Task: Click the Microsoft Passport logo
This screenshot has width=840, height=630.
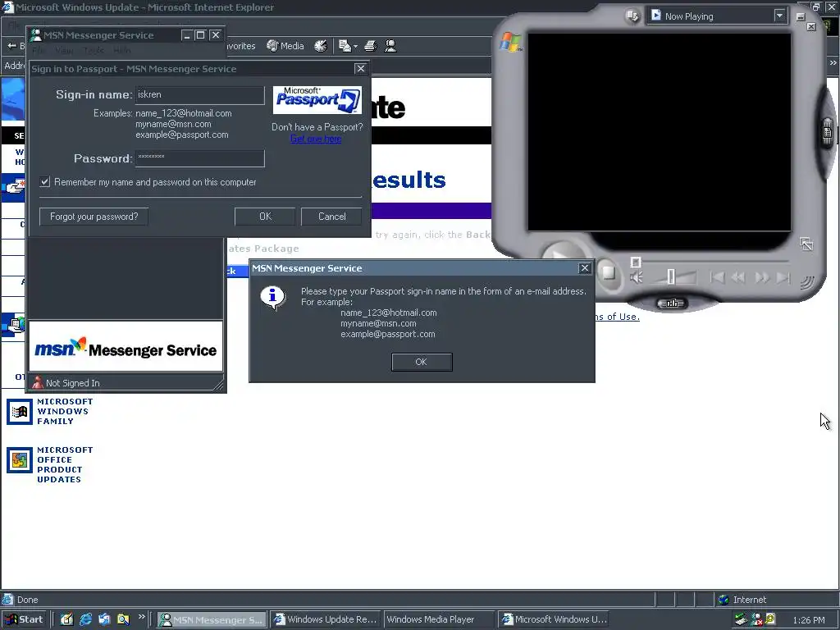Action: [x=317, y=100]
